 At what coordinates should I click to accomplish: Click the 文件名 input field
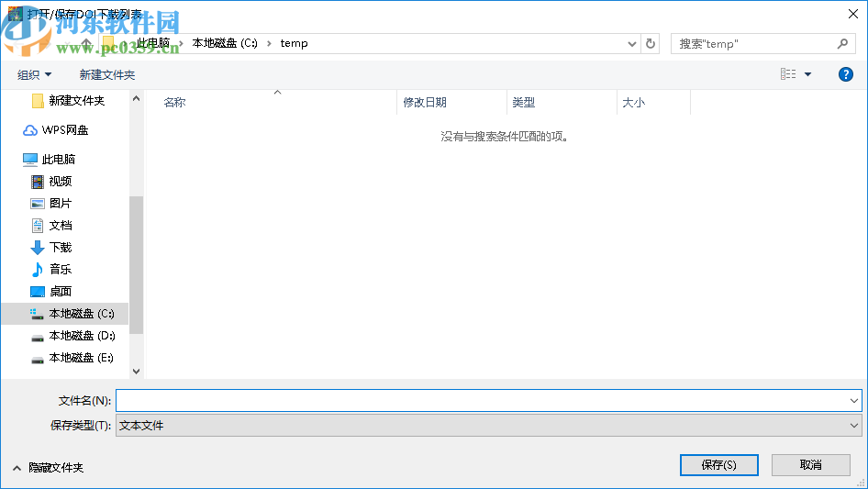coord(481,400)
